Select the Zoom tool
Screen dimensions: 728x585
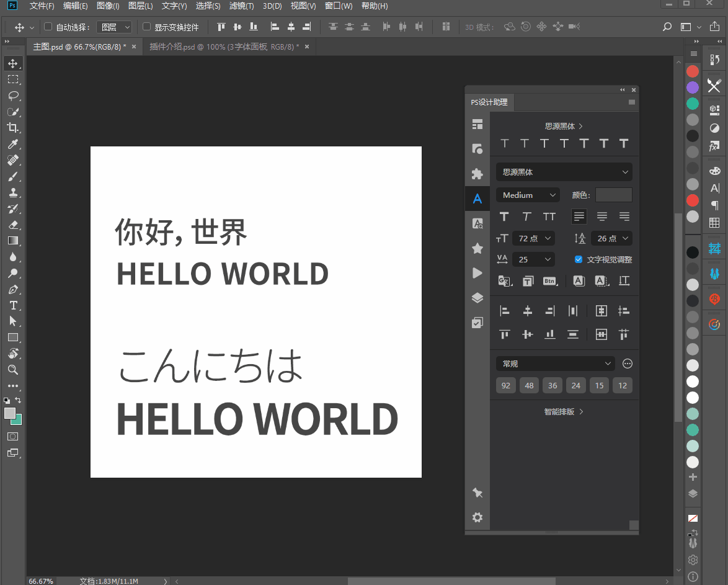click(x=12, y=370)
